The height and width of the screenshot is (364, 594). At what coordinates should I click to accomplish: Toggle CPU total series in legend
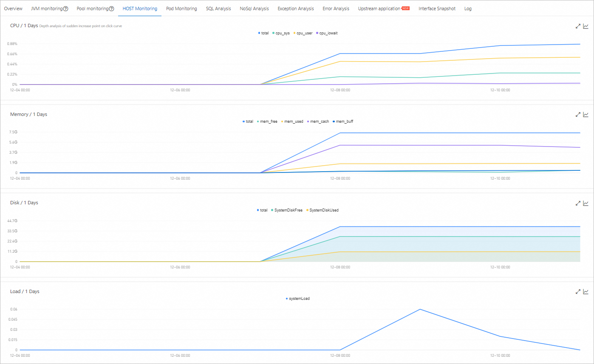coord(263,33)
